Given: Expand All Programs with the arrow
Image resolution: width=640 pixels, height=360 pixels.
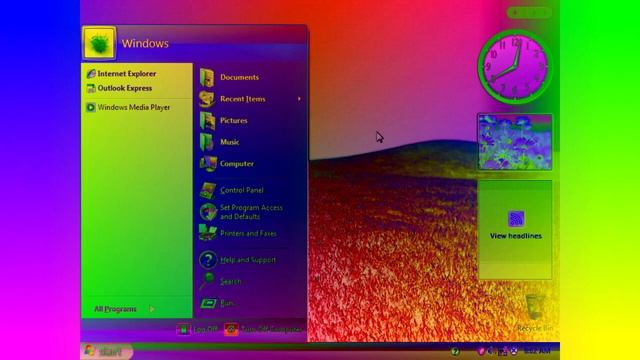Looking at the screenshot, I should (x=151, y=309).
